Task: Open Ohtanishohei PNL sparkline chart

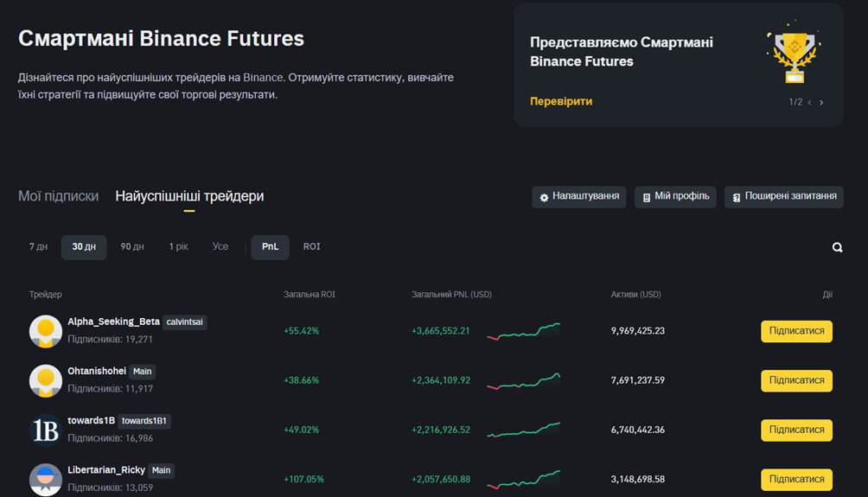Action: click(523, 381)
